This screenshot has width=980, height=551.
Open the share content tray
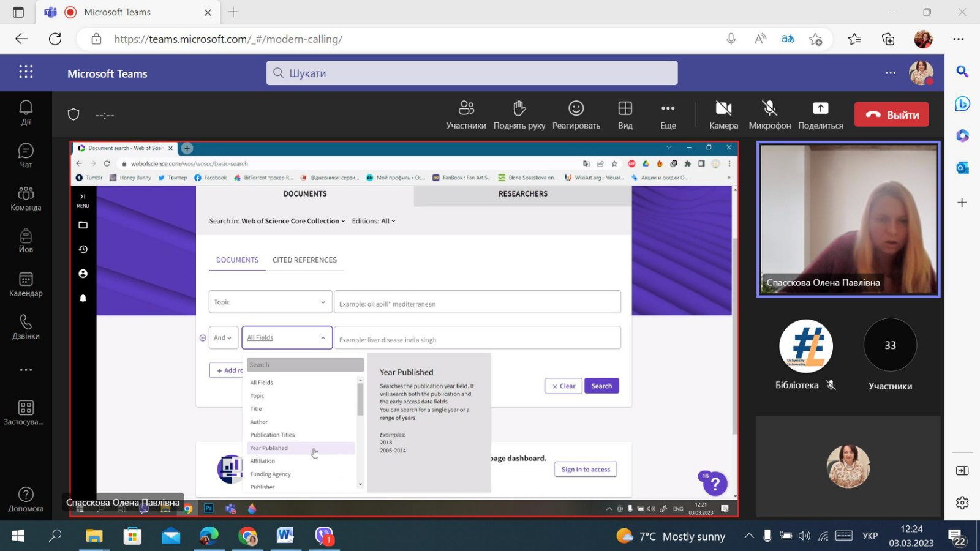pos(820,114)
